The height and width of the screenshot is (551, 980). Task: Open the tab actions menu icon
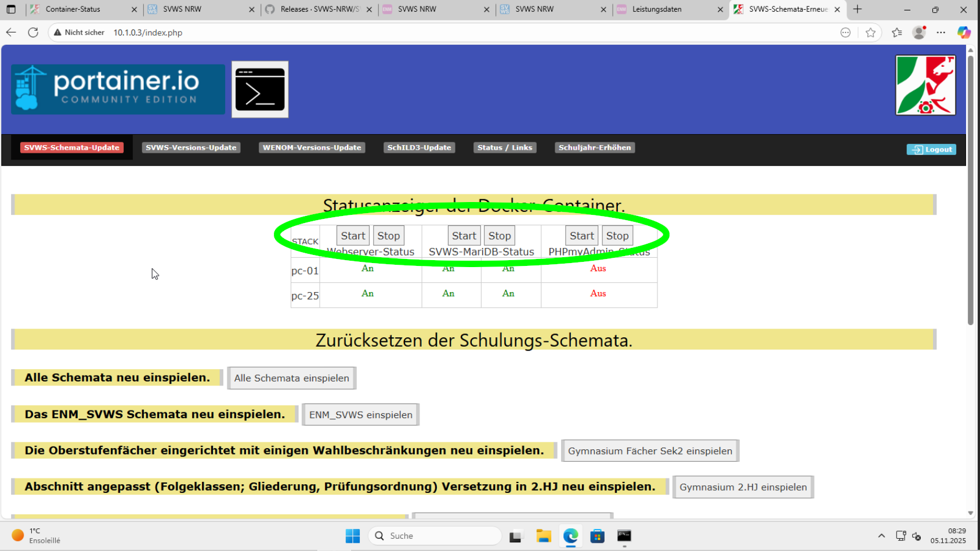coord(11,9)
